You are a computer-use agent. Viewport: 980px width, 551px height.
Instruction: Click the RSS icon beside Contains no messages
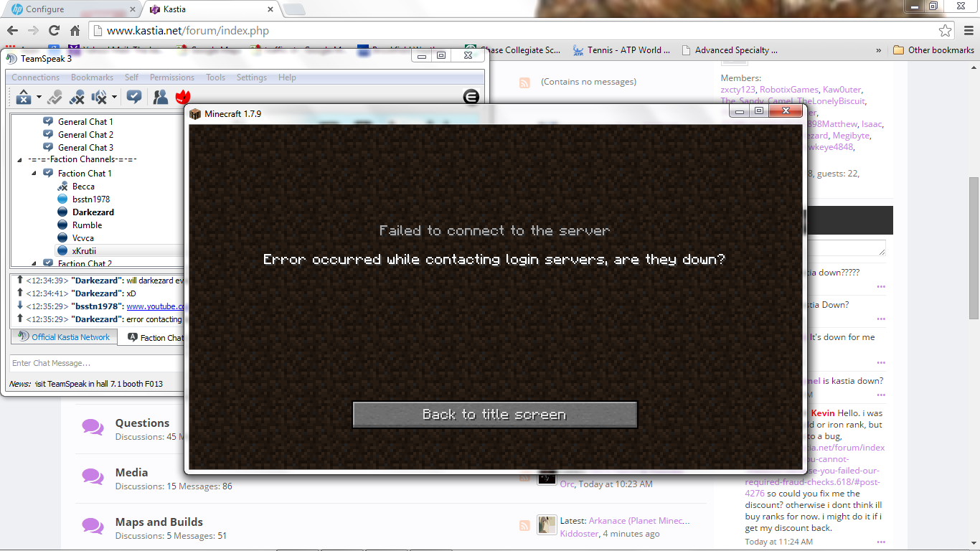coord(524,83)
